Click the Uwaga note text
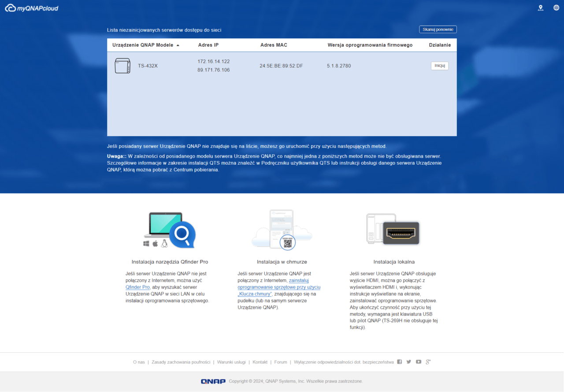564x392 pixels. pos(274,163)
